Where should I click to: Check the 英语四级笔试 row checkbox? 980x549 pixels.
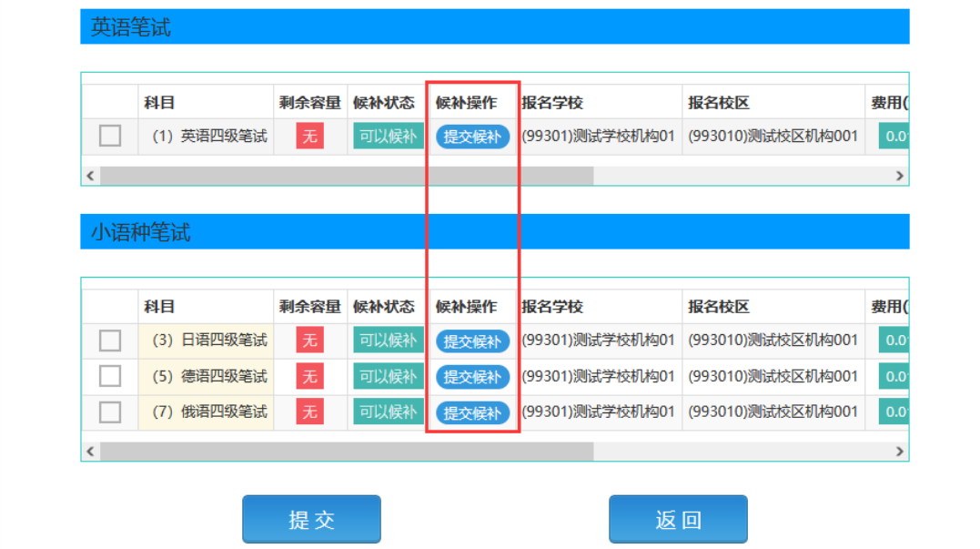pyautogui.click(x=110, y=137)
